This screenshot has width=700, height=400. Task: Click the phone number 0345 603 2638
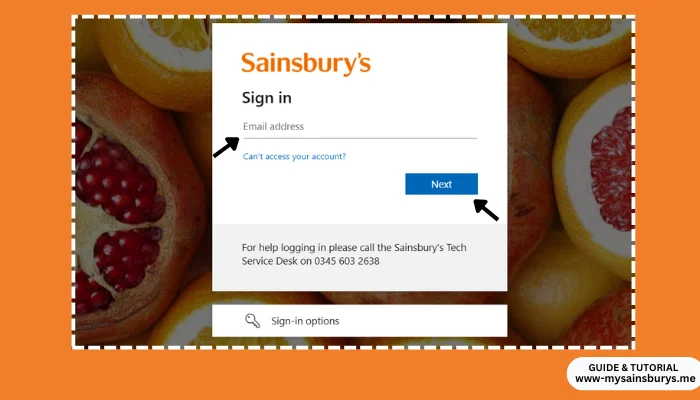click(x=347, y=261)
